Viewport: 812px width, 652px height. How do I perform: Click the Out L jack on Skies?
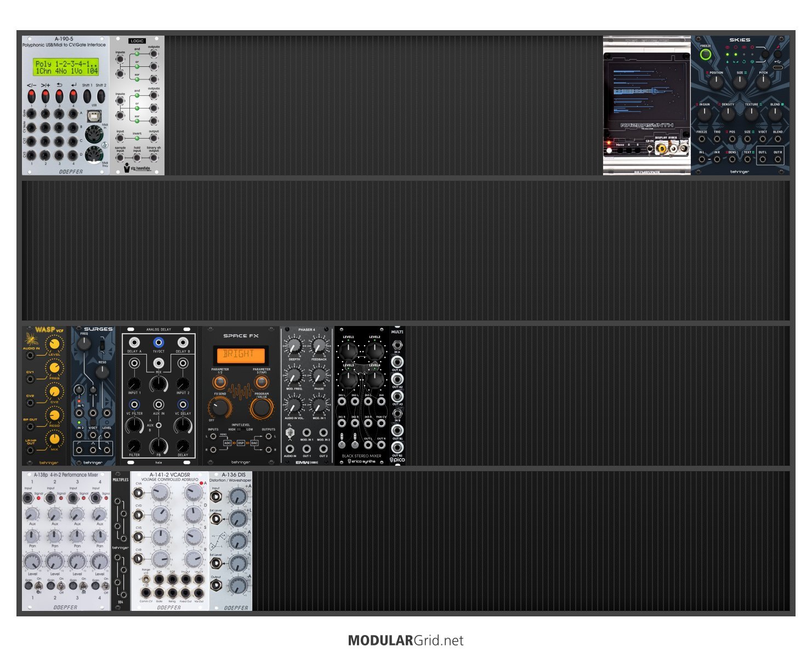[x=763, y=159]
